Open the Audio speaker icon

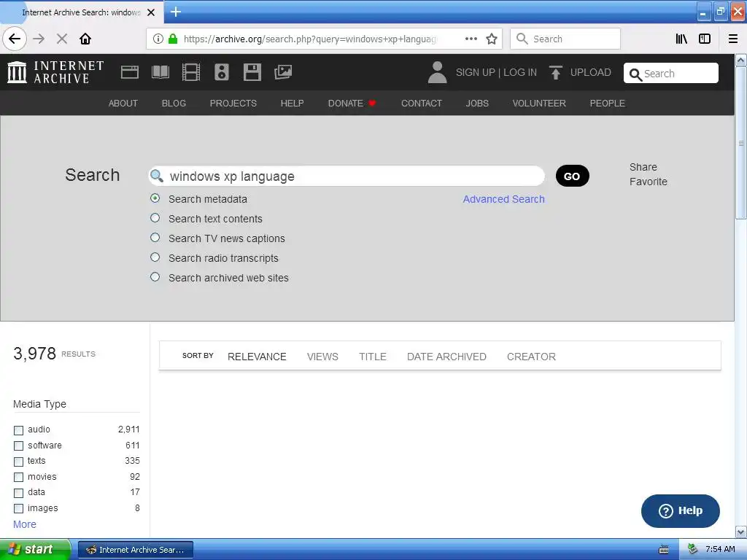point(222,72)
